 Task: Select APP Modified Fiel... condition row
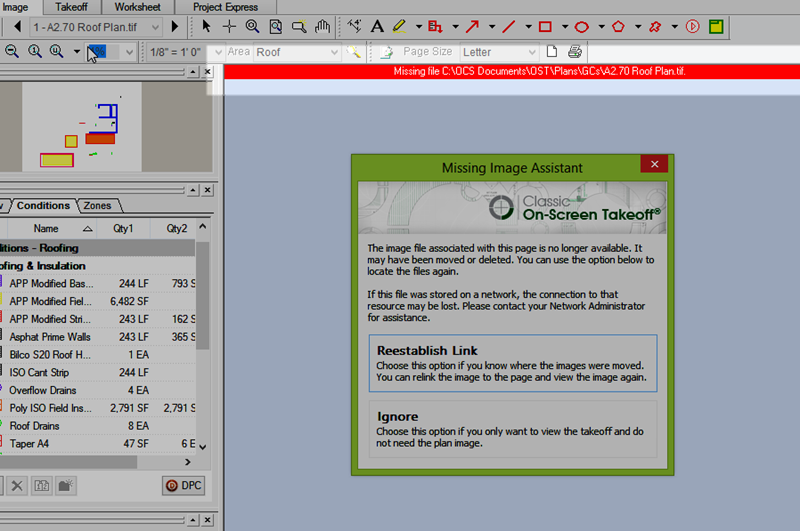tap(97, 301)
